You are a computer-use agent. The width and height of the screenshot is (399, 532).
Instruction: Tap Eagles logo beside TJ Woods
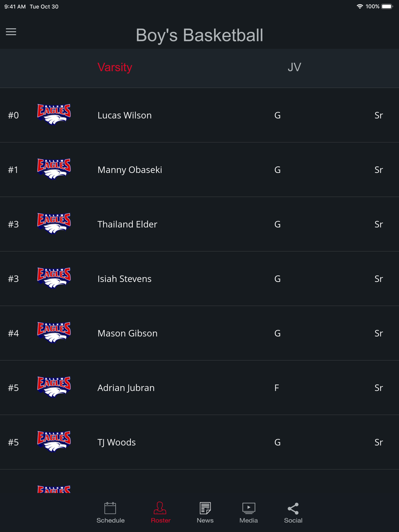54,442
